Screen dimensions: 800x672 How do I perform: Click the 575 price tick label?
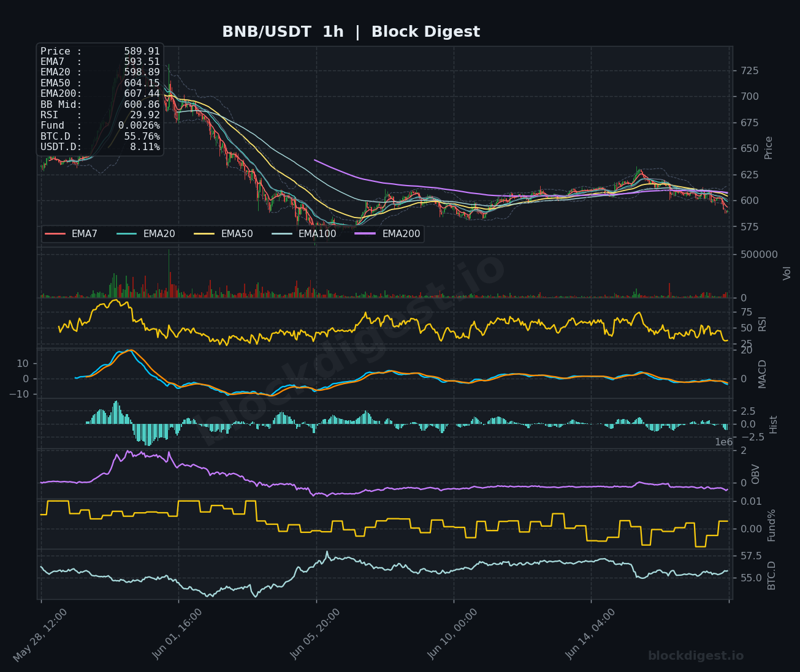pyautogui.click(x=749, y=227)
